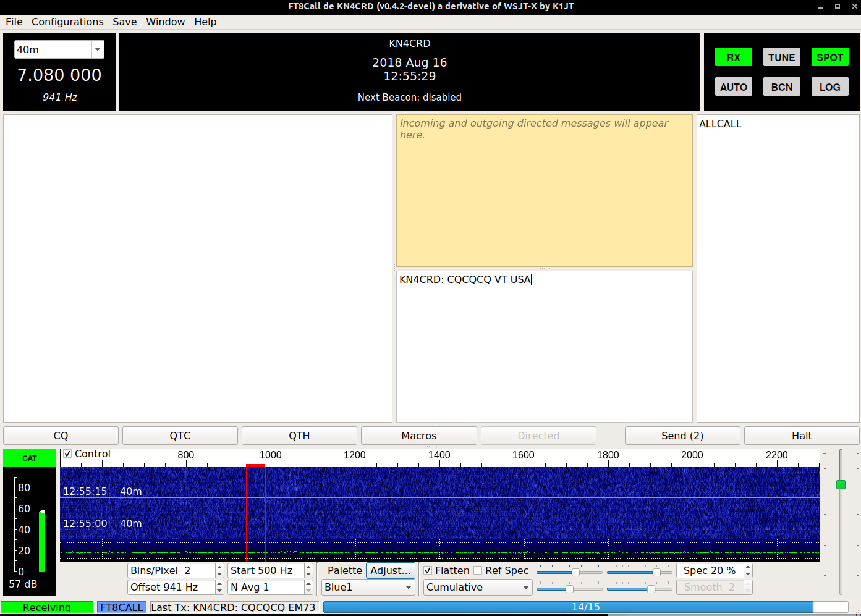Viewport: 861px width, 616px height.
Task: Adjust the upper-left waterfall gain slider
Action: (575, 572)
